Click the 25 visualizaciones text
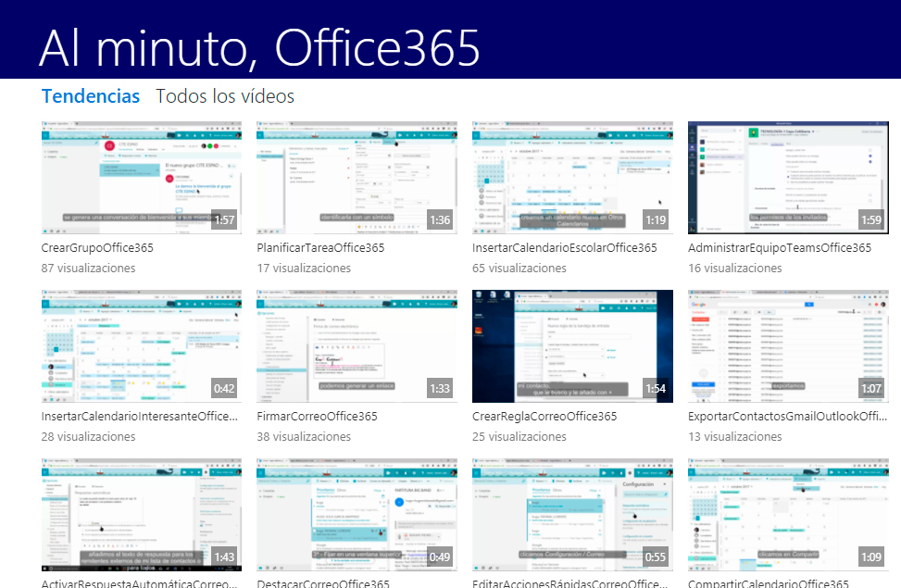The image size is (901, 588). click(x=519, y=437)
